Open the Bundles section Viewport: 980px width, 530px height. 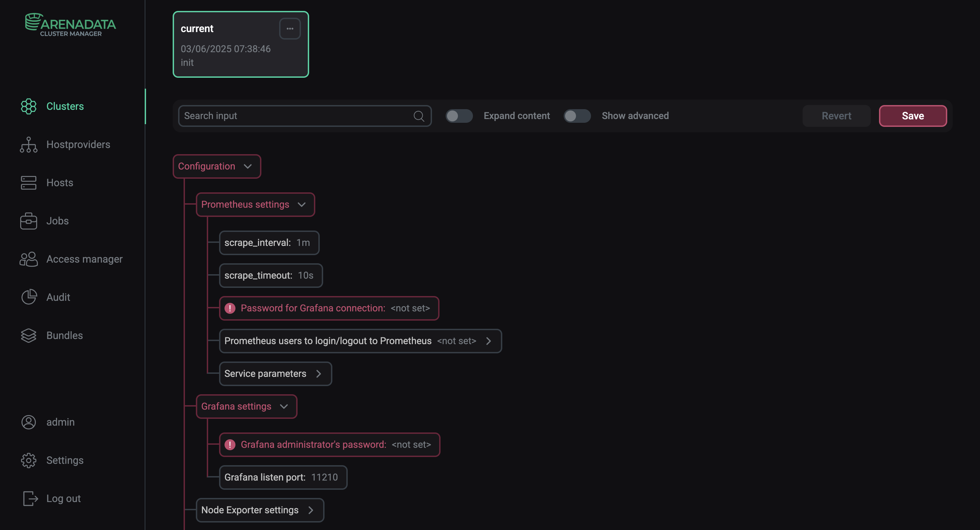[65, 336]
